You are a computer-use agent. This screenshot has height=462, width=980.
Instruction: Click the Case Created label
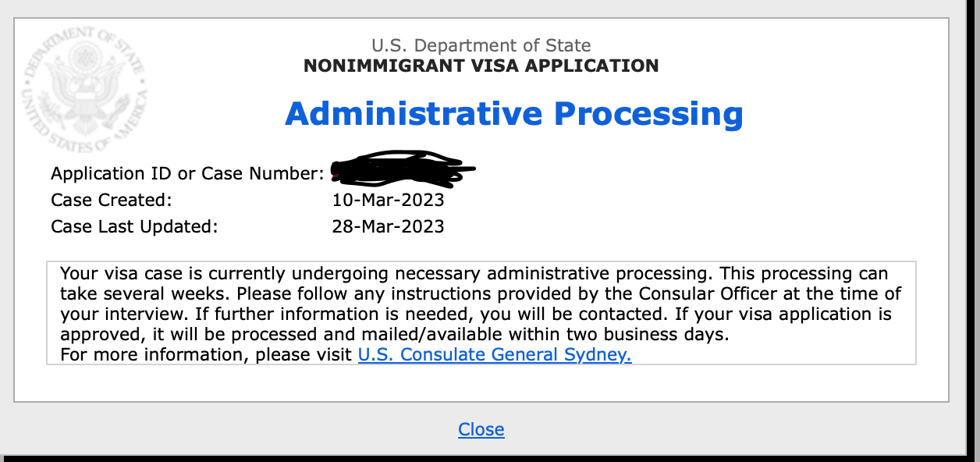coord(111,200)
